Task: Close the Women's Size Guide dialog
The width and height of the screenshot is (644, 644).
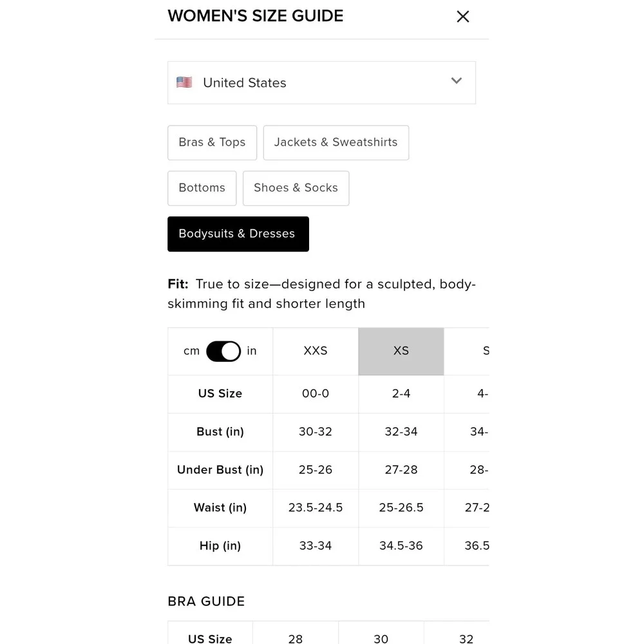Action: (463, 17)
